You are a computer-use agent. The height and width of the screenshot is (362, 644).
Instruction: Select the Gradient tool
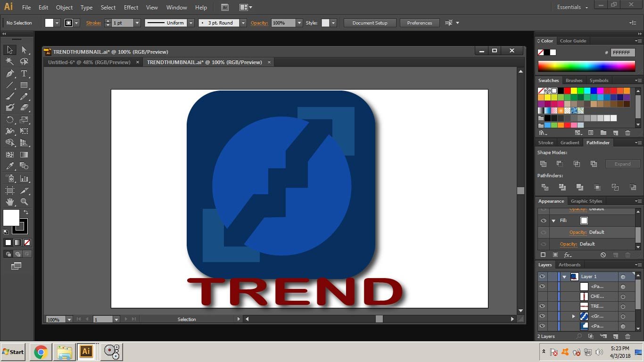(x=24, y=154)
